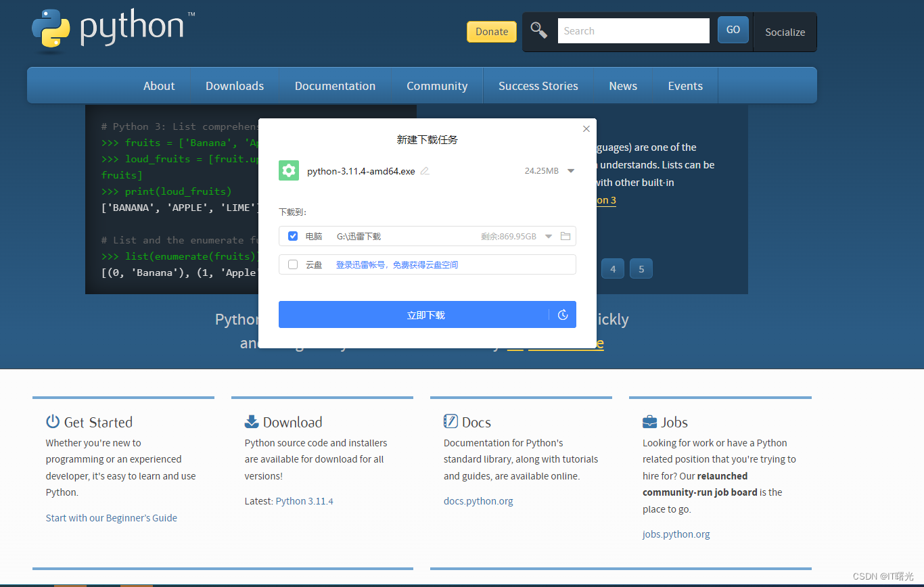Open the folder browse icon for download path

pos(565,236)
